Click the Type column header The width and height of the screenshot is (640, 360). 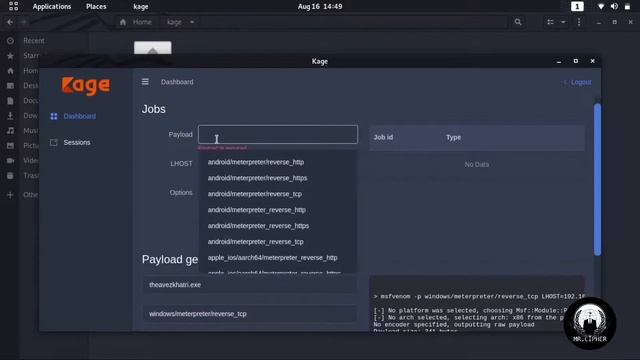453,138
